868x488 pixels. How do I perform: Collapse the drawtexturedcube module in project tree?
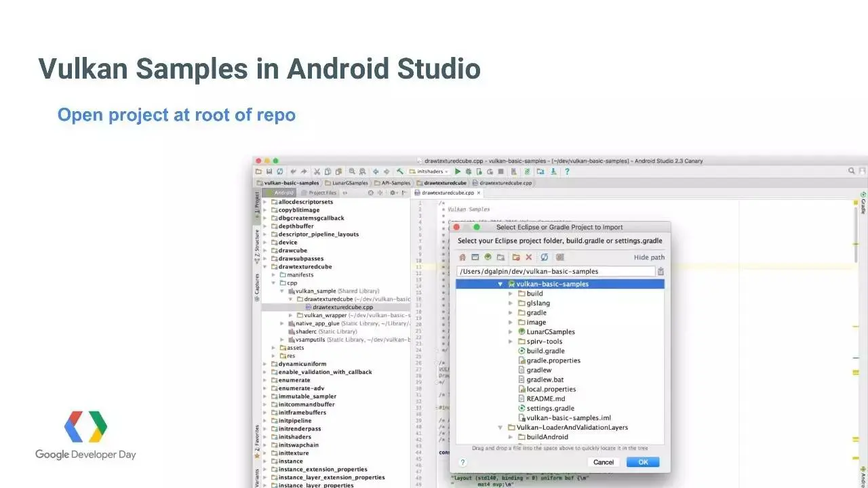point(265,267)
